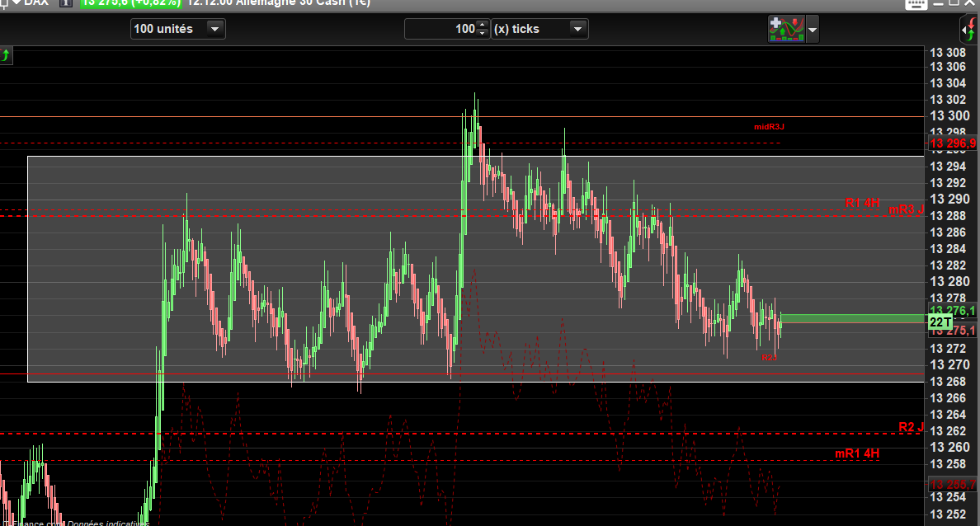Expand the arrow beside the indicator icon
The width and height of the screenshot is (980, 526).
pyautogui.click(x=812, y=30)
